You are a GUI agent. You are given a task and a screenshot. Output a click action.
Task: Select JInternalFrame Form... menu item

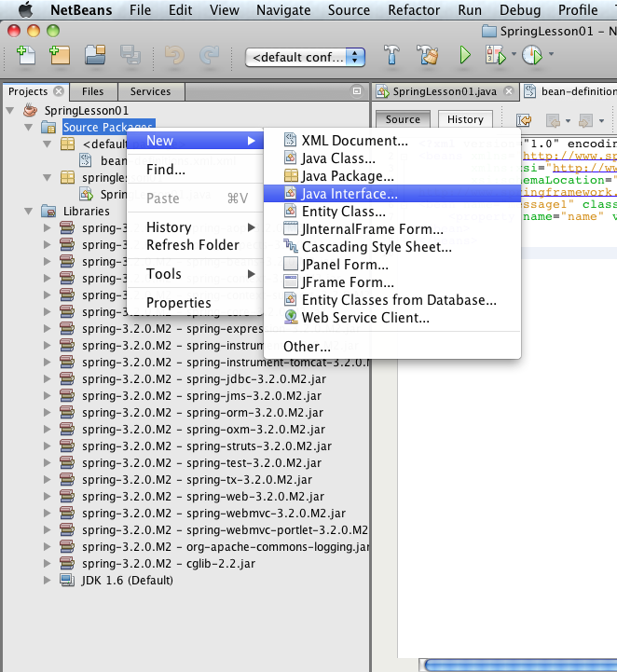click(x=392, y=229)
